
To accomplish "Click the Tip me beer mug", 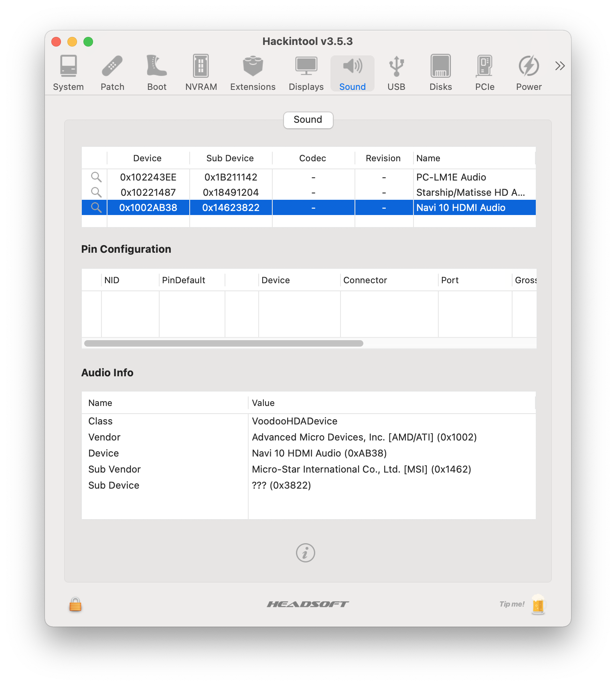I will pyautogui.click(x=538, y=604).
